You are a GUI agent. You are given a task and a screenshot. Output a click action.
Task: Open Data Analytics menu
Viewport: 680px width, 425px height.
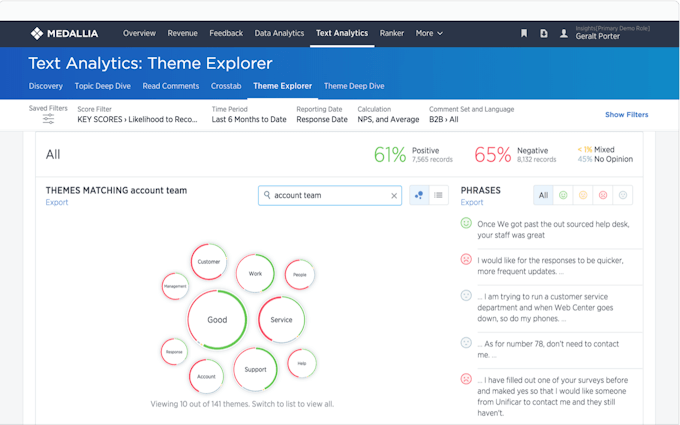(279, 33)
